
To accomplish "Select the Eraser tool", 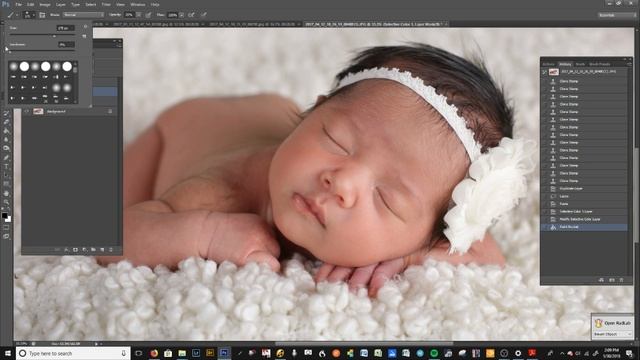I will tap(6, 122).
